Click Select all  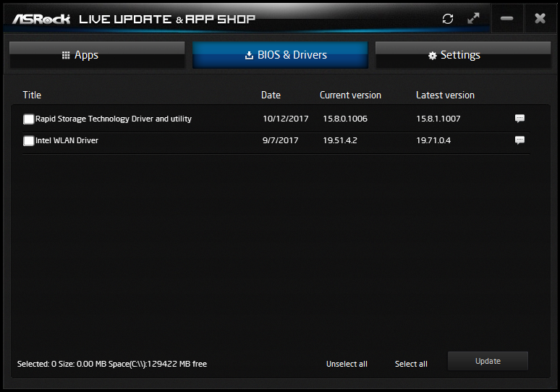411,364
